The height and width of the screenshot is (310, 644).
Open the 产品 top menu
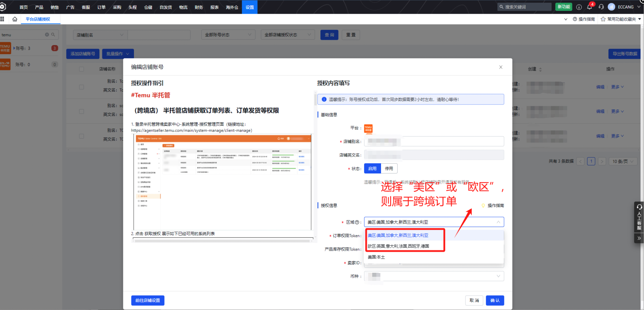(39, 7)
